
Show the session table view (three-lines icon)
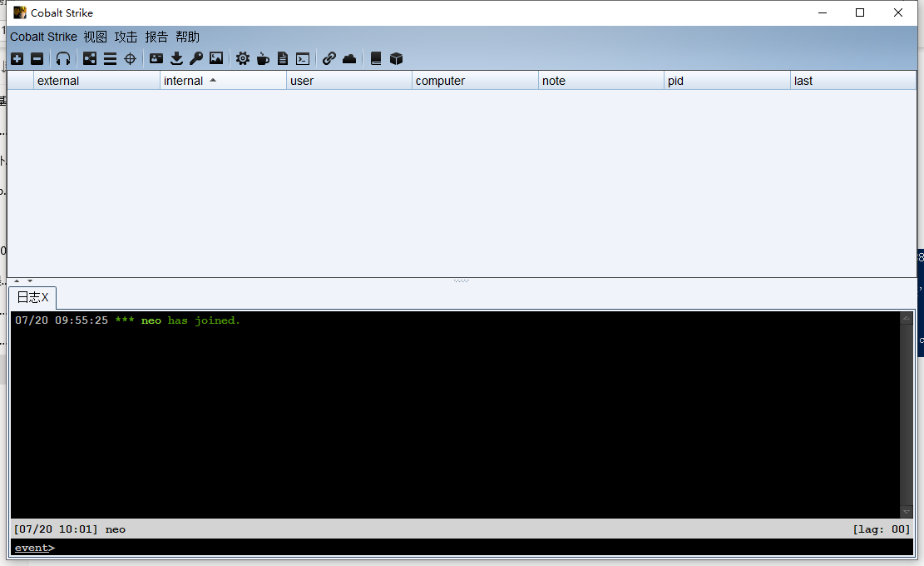click(x=110, y=58)
